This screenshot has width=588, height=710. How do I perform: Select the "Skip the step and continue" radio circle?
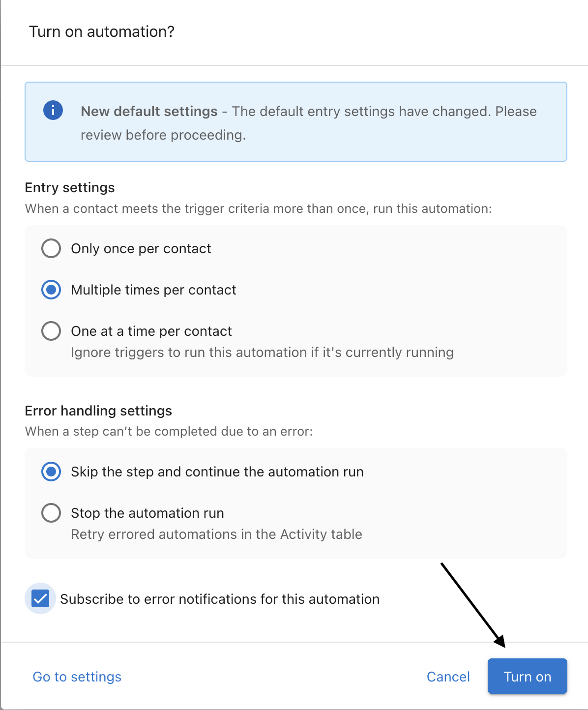coord(51,472)
